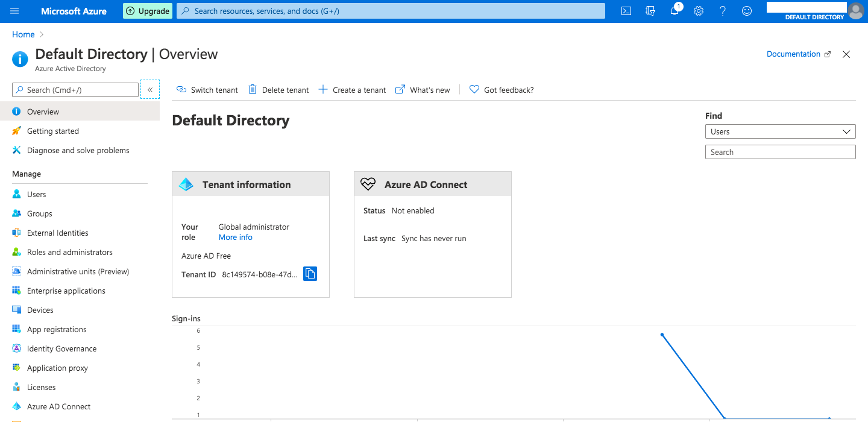868x422 pixels.
Task: Open the Help question mark
Action: pos(723,11)
